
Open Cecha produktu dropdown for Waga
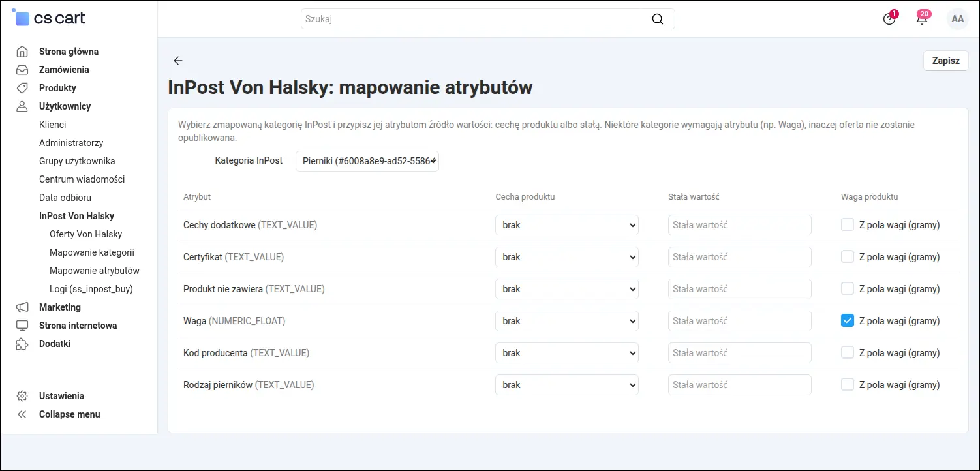[x=567, y=321]
